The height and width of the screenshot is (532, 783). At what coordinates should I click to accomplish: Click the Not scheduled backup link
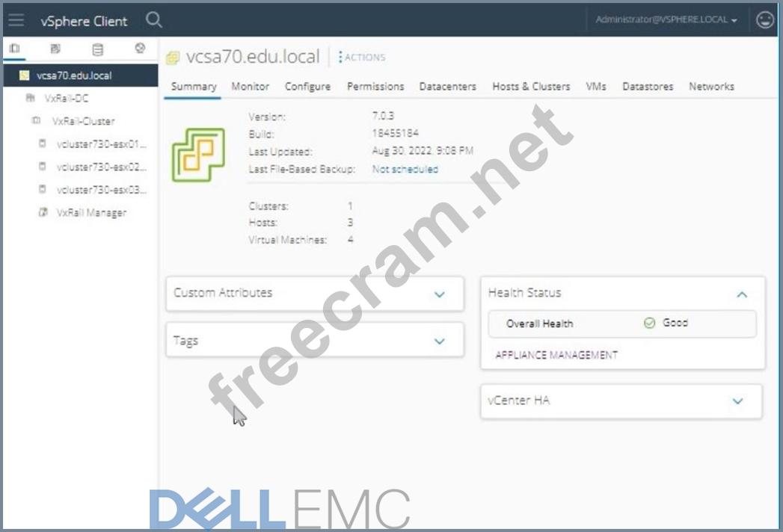click(405, 170)
